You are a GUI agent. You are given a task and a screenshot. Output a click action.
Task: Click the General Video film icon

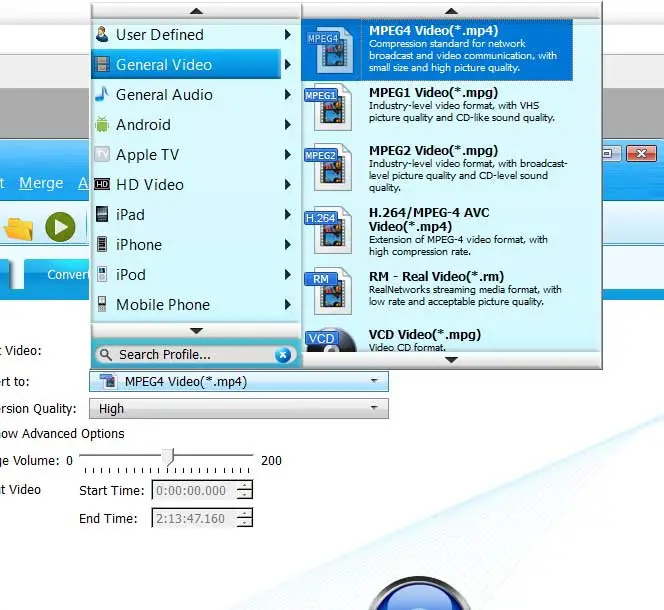click(102, 64)
